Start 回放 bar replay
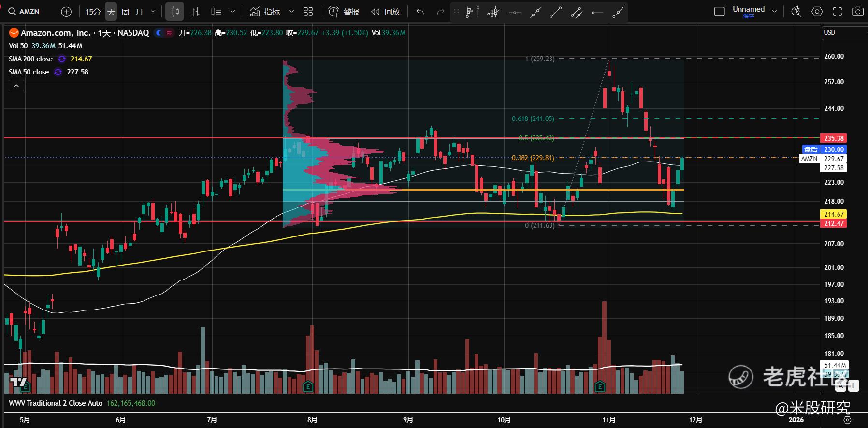The height and width of the screenshot is (428, 868). [385, 12]
